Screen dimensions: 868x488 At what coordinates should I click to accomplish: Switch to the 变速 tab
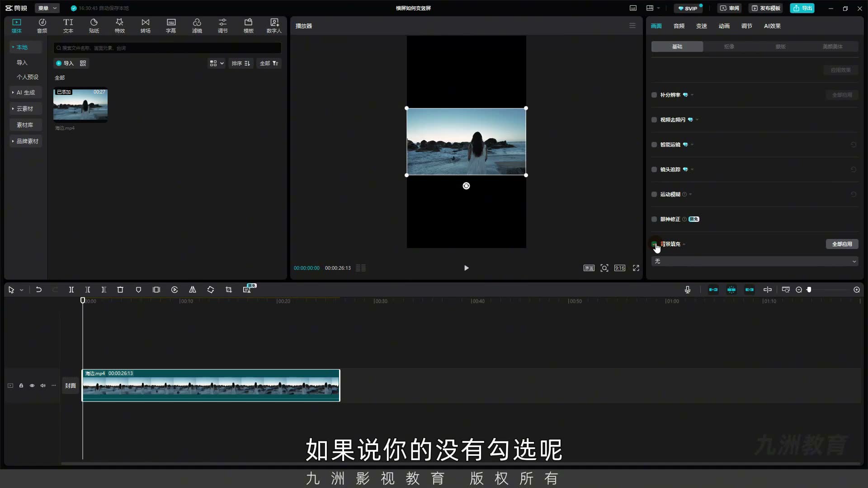[x=701, y=26]
